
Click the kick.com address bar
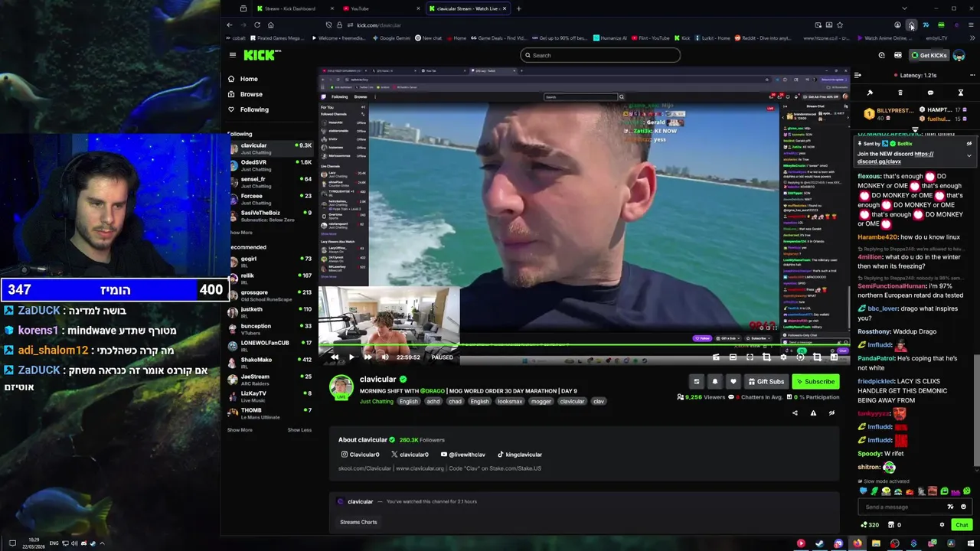[567, 24]
